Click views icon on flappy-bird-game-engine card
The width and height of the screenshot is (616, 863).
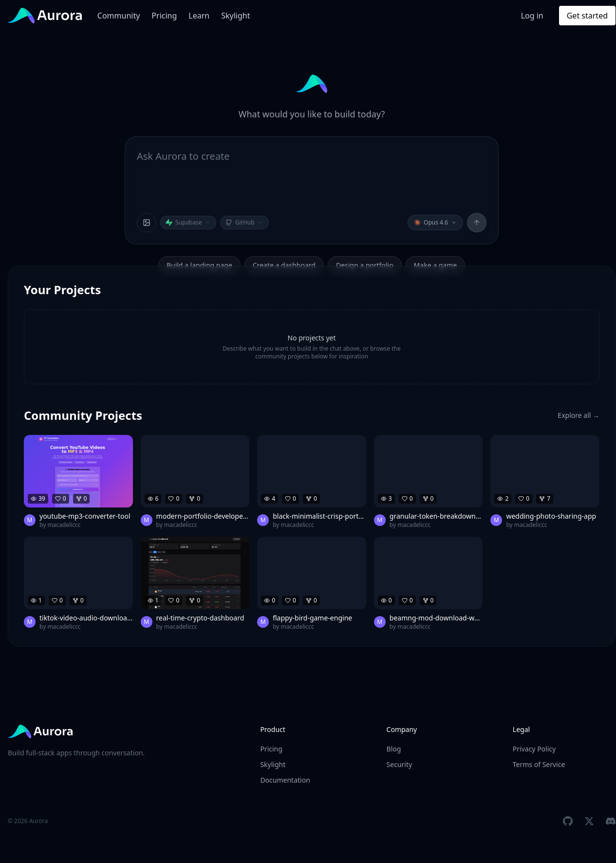(267, 600)
